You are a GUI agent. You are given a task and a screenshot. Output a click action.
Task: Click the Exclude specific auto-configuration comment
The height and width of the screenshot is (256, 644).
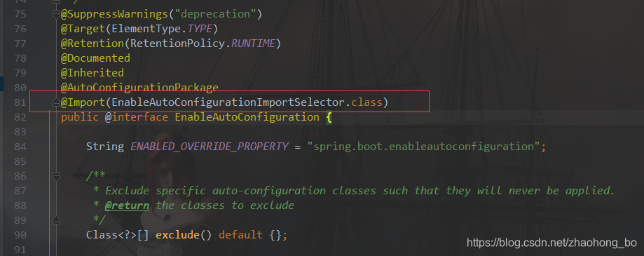(359, 191)
